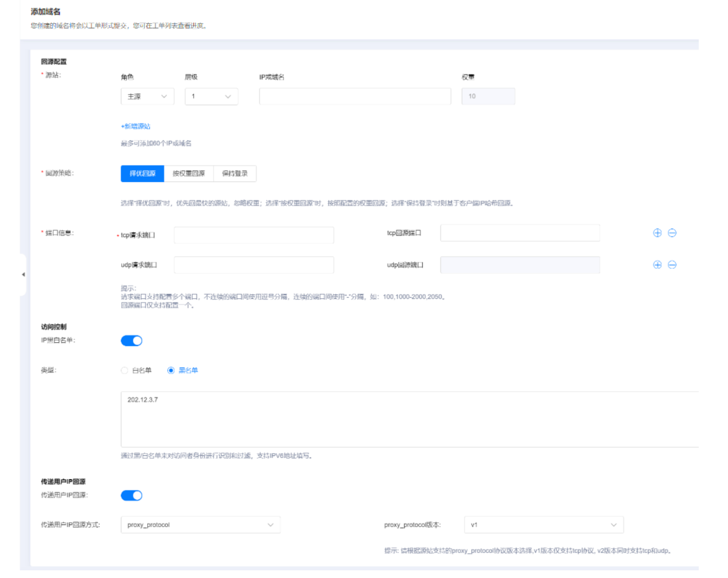
Task: Select the 保持登录 strategy tab
Action: click(x=235, y=173)
